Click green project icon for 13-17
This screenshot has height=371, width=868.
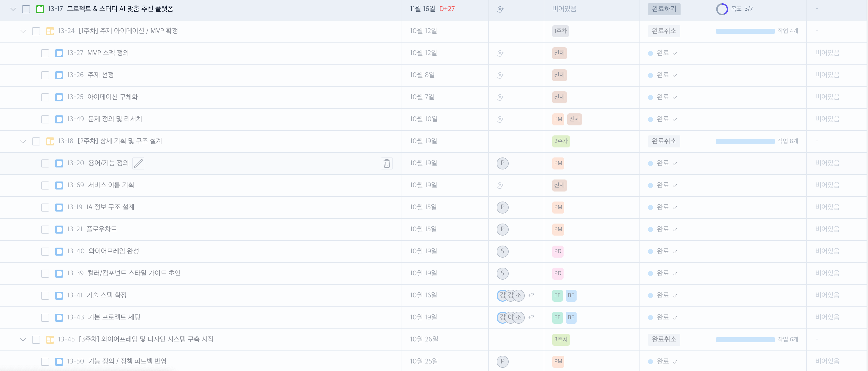40,9
